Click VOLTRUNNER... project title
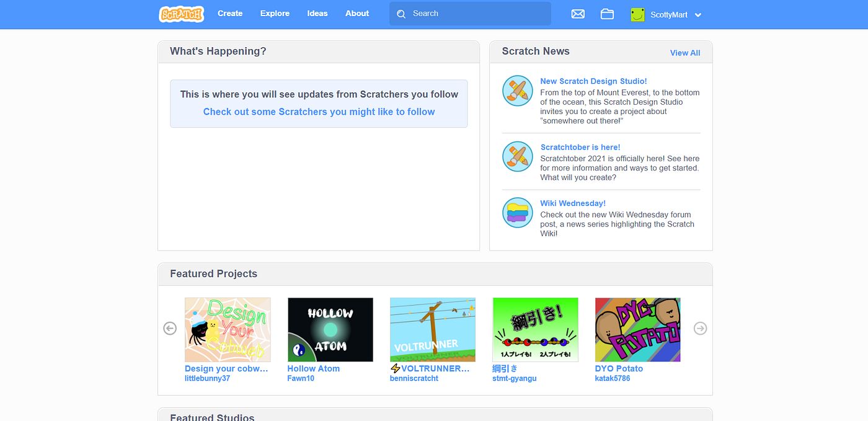This screenshot has height=421, width=868. tap(430, 368)
